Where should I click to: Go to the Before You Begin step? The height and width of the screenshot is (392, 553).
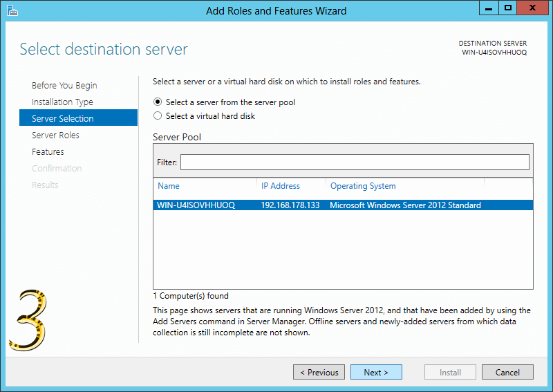(x=64, y=86)
